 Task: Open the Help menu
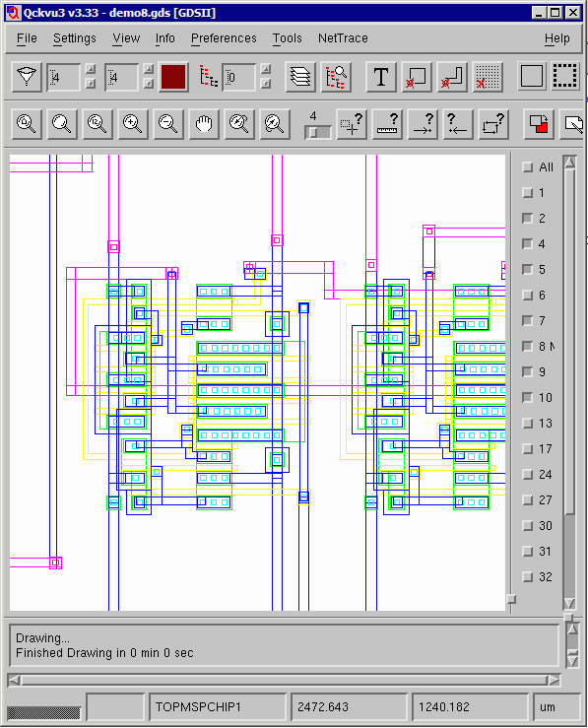point(557,38)
